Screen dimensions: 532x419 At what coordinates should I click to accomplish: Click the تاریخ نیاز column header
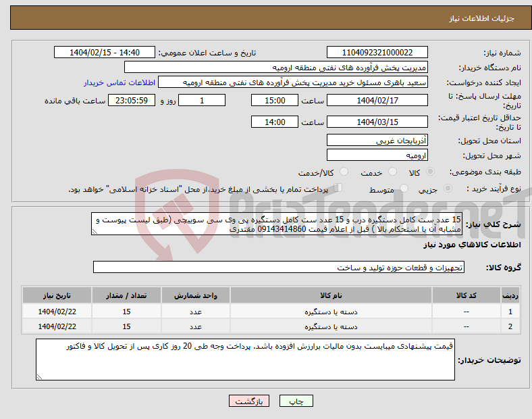(57, 295)
